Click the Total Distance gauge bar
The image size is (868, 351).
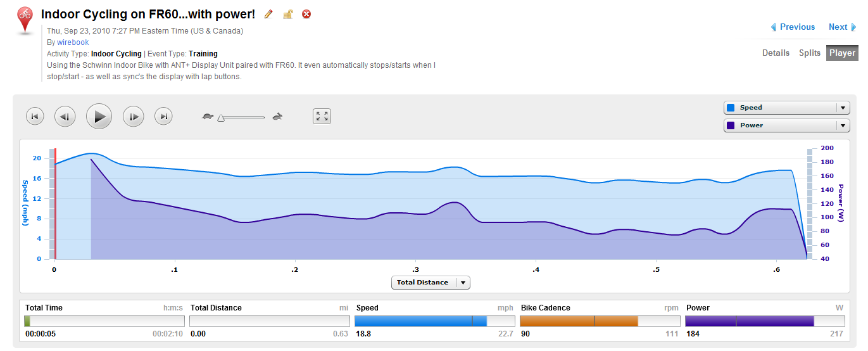pyautogui.click(x=269, y=321)
